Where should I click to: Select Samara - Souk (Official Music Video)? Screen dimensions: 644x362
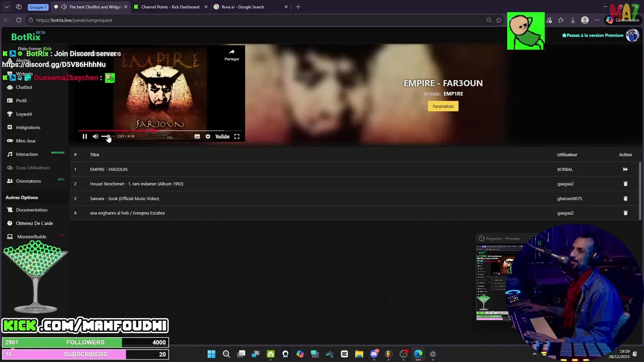[x=124, y=199]
